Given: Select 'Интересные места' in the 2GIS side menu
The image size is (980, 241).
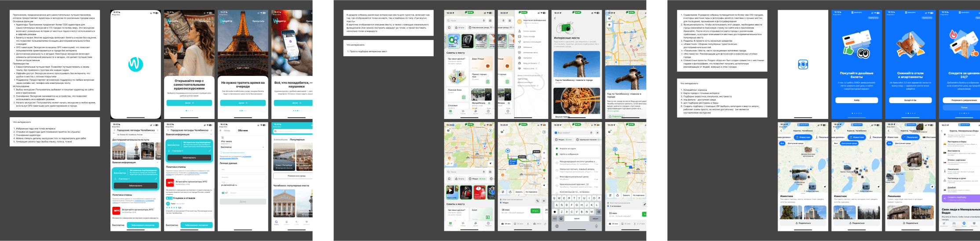Looking at the screenshot, I should coord(530,52).
